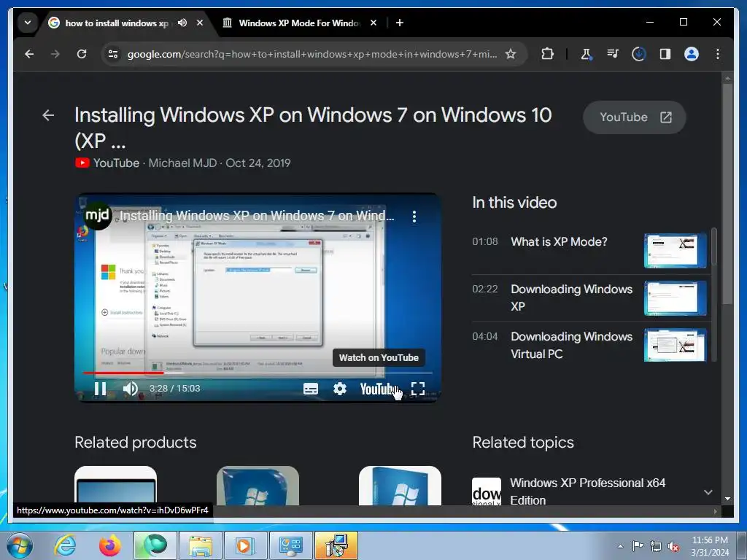Open the tab search dropdown arrow

coord(28,23)
